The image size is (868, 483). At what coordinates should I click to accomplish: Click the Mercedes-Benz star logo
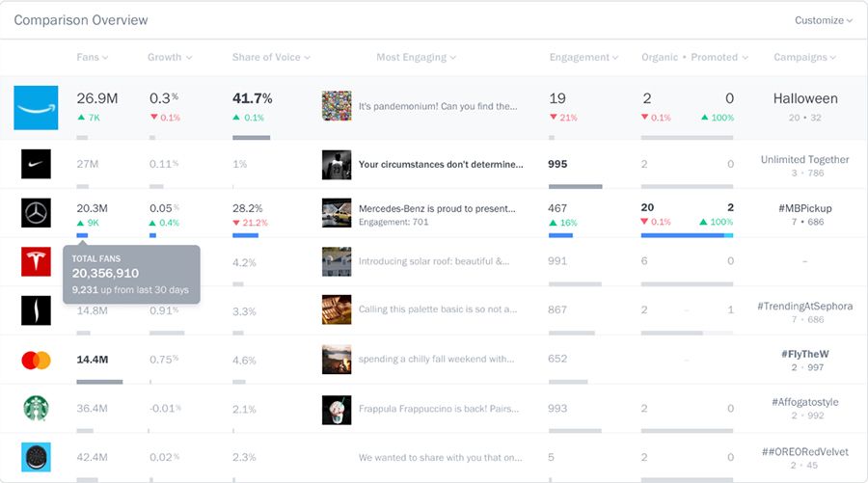[36, 213]
